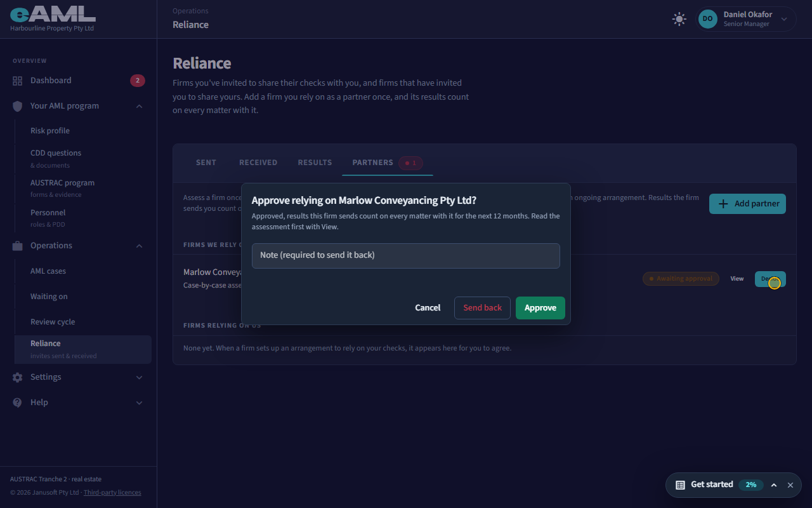Click View for the Marlow Conveyancing row
The image size is (812, 508).
coord(737,279)
